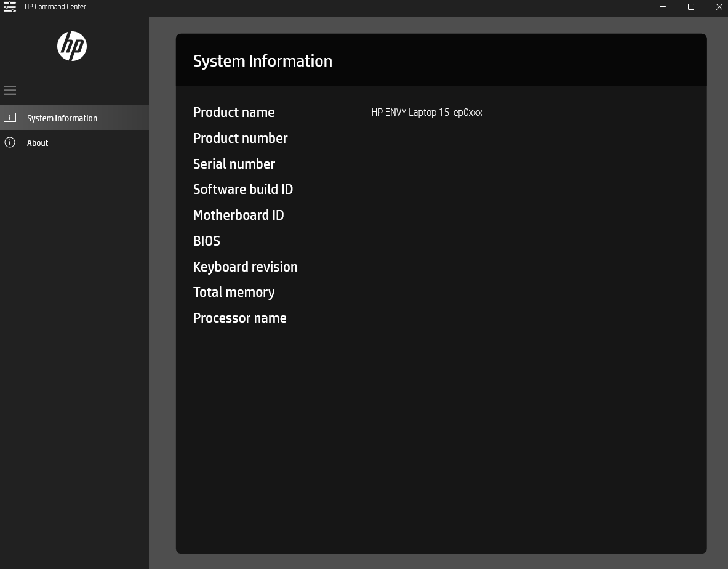Click the 'Product name' label
The image size is (728, 569).
point(233,113)
